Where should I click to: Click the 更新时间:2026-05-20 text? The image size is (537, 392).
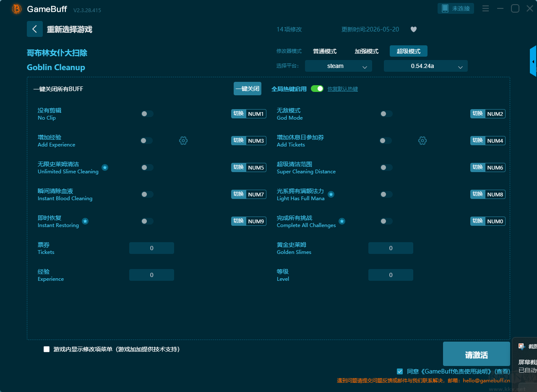[370, 29]
